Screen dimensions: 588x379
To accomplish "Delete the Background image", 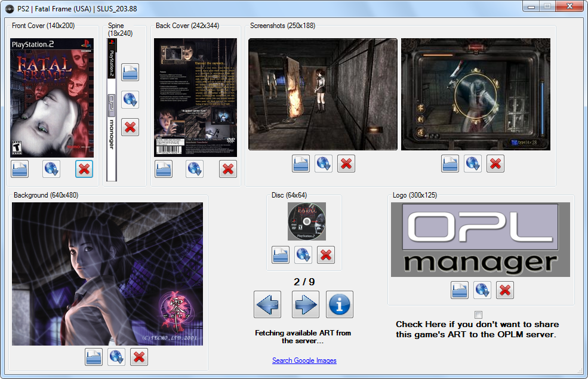I will 139,357.
